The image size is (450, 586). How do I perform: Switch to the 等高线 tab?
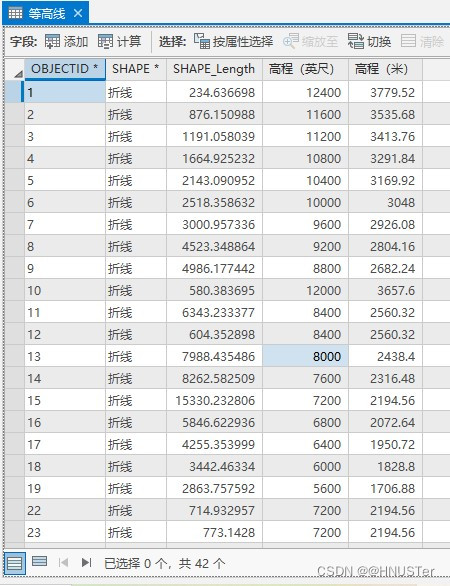point(46,13)
